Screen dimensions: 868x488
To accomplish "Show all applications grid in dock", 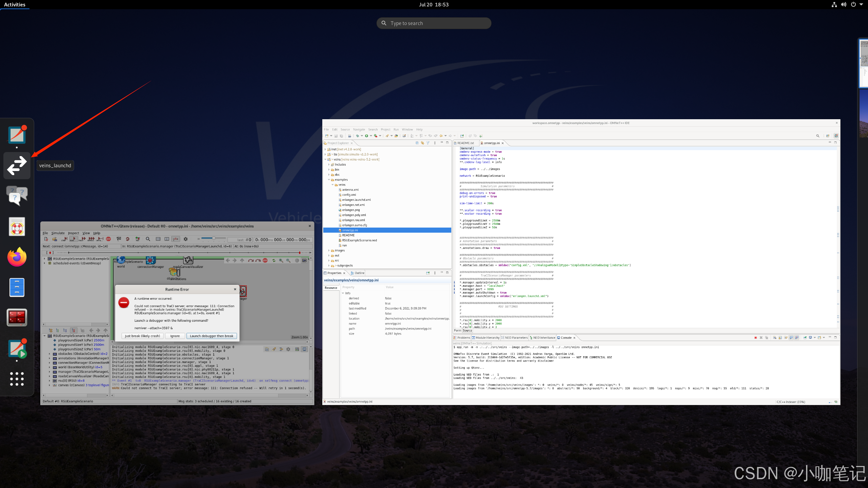I will pyautogui.click(x=17, y=379).
